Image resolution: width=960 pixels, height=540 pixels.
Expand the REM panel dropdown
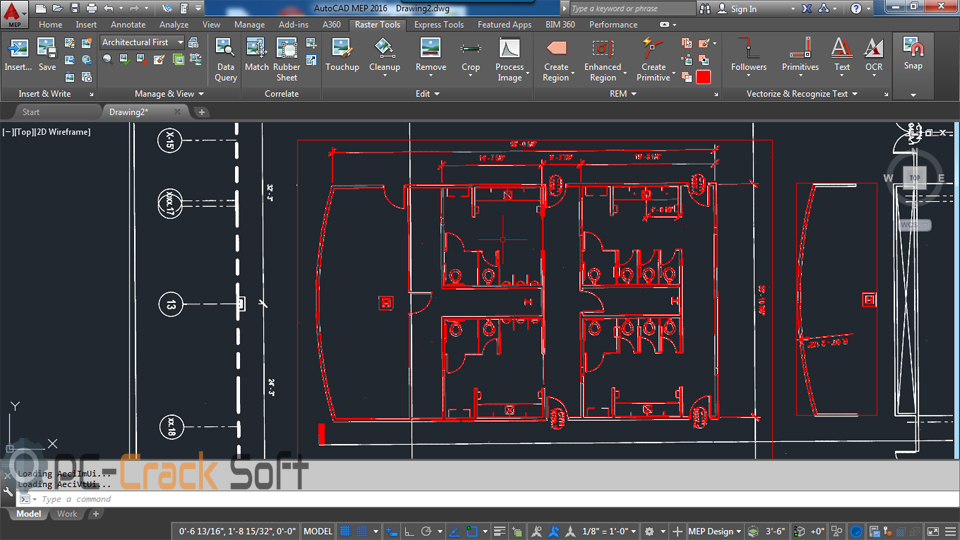pos(623,94)
